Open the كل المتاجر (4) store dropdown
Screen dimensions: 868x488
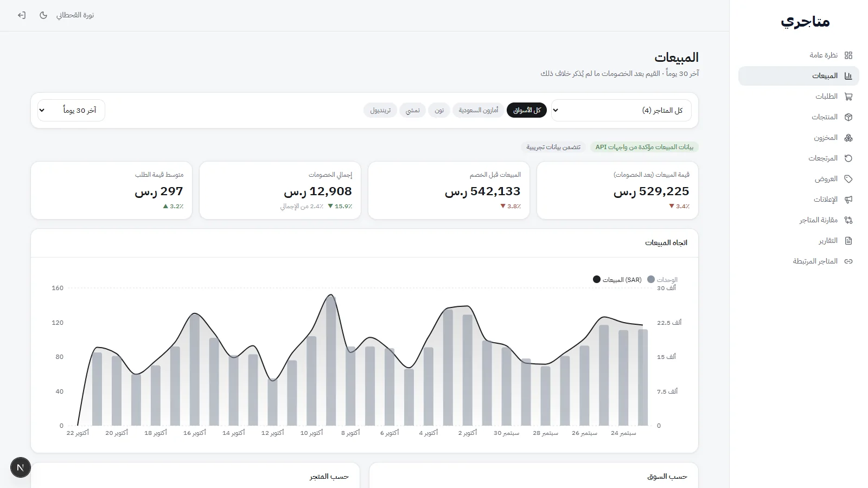[x=621, y=110]
